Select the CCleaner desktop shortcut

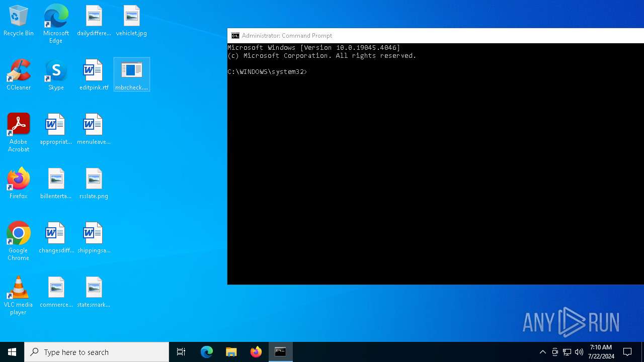pyautogui.click(x=19, y=75)
